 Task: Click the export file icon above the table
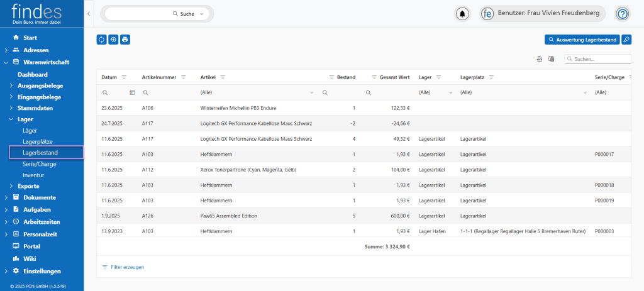[539, 59]
